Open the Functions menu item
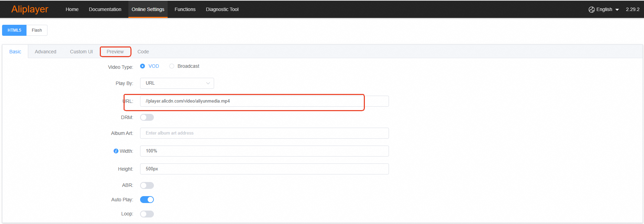 point(185,9)
